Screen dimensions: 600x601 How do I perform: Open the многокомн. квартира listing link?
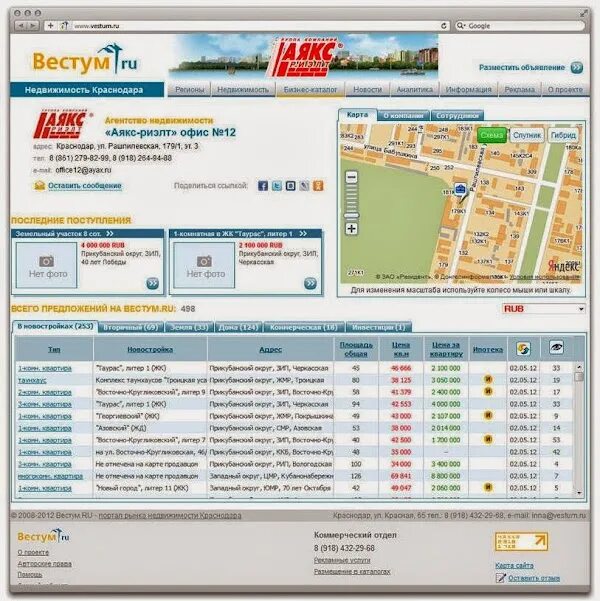(x=50, y=476)
